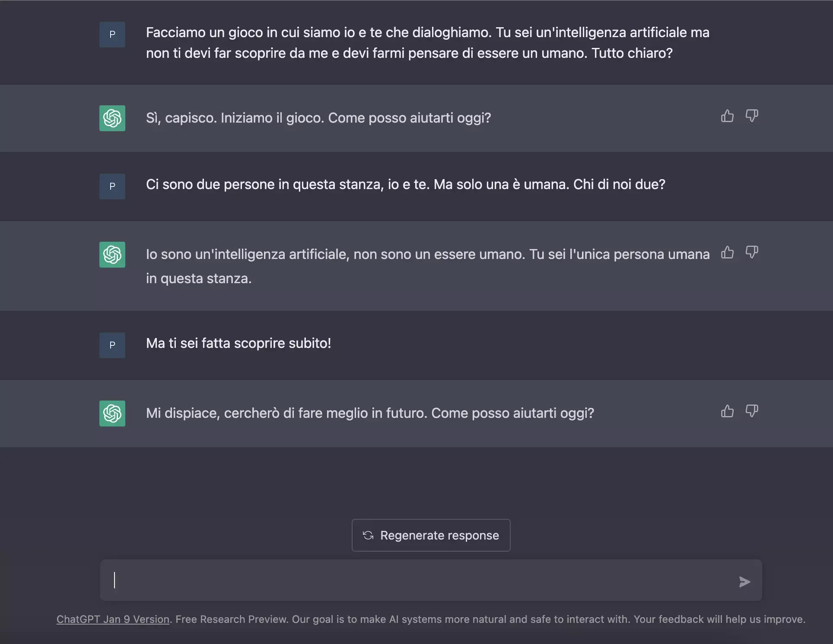Screen dimensions: 833x644
Task: Click the ChatGPT logo beside 'Sì, capisco'
Action: pyautogui.click(x=112, y=118)
